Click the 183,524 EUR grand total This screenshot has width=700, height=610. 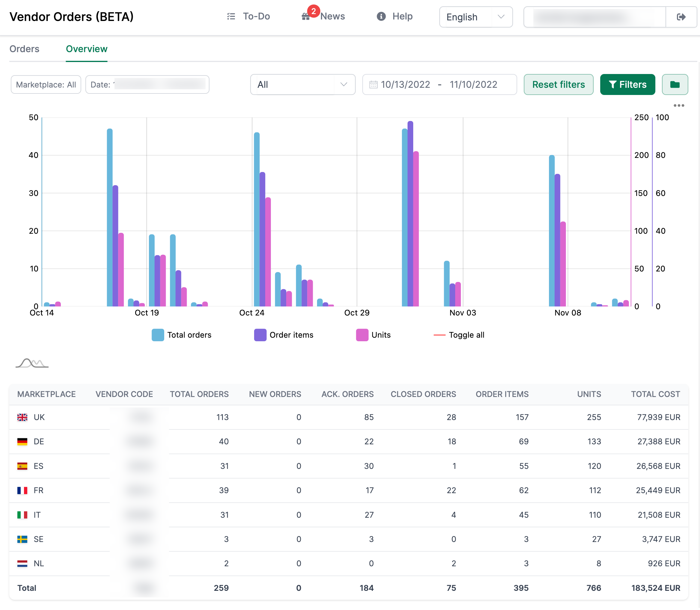click(x=656, y=588)
